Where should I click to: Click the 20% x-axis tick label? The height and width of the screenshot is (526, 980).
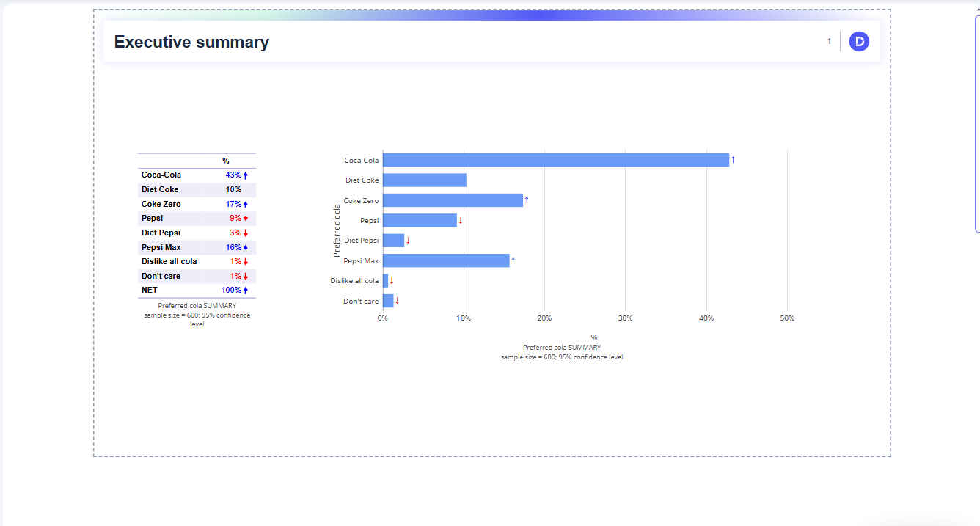[544, 318]
